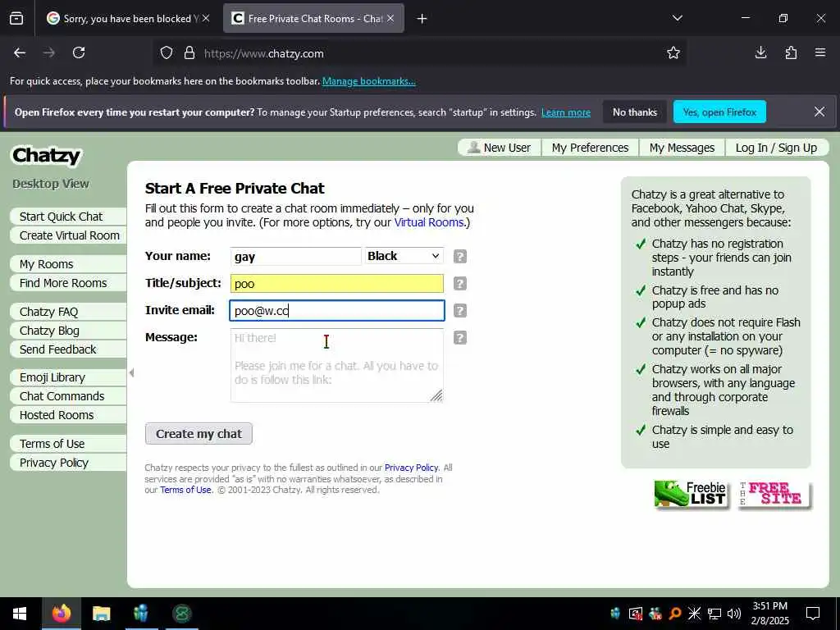Click the Create my chat button
Image resolution: width=840 pixels, height=630 pixels.
[199, 434]
